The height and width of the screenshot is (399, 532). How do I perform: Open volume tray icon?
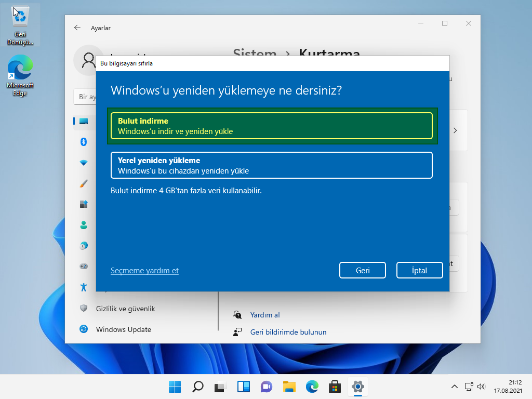tap(481, 387)
